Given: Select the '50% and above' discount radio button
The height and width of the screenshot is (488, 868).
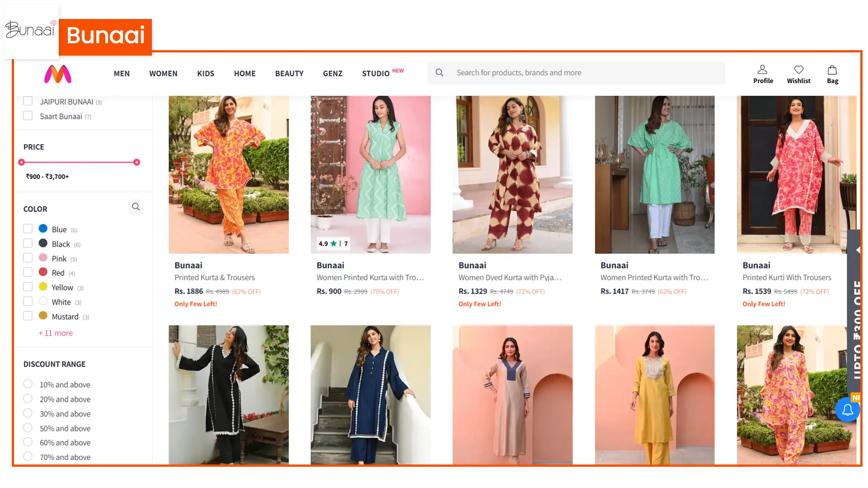Looking at the screenshot, I should [x=28, y=427].
